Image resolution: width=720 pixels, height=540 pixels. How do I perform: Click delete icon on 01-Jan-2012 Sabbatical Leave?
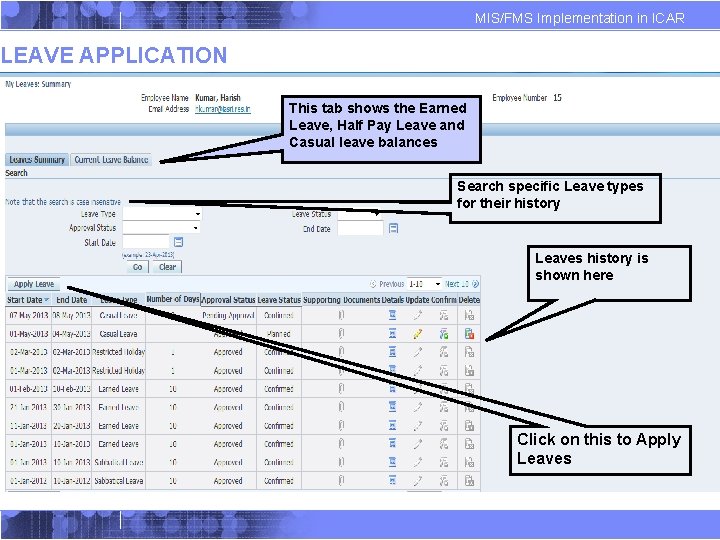point(469,480)
